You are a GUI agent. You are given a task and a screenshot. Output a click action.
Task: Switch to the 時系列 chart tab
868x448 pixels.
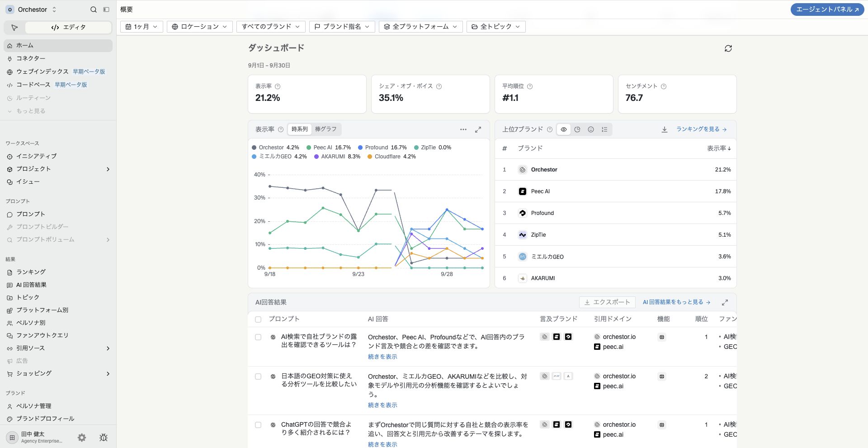(x=299, y=129)
